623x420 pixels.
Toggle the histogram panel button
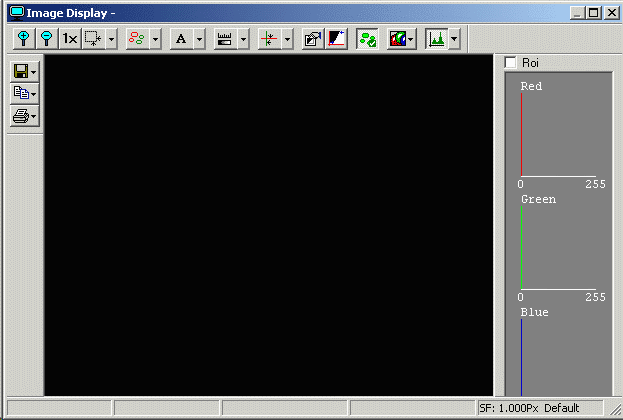(436, 39)
